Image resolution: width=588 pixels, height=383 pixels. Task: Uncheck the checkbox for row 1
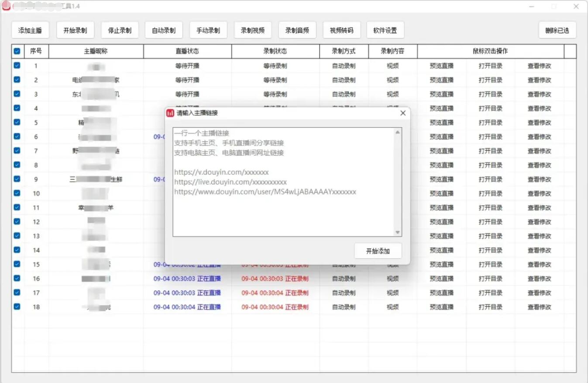tap(17, 66)
